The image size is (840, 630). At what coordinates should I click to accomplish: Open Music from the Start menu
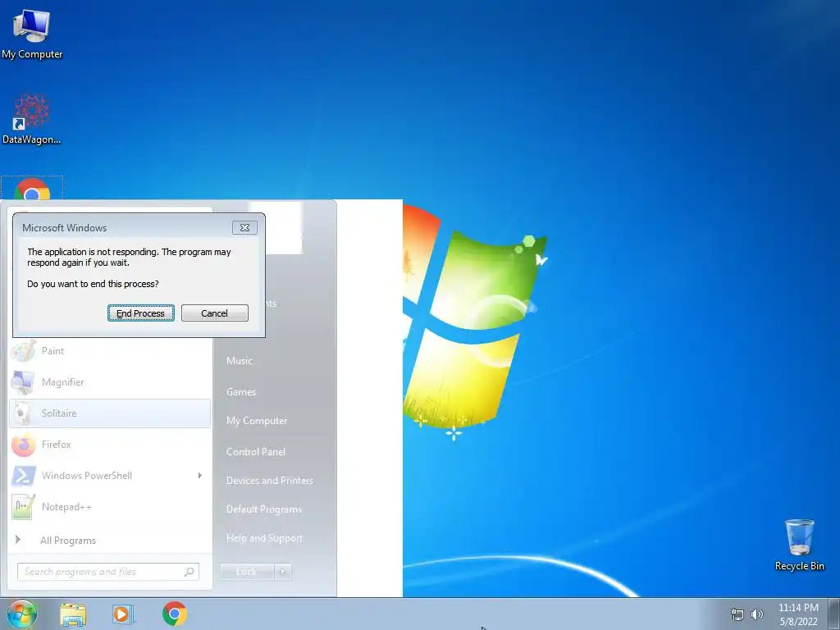click(240, 361)
